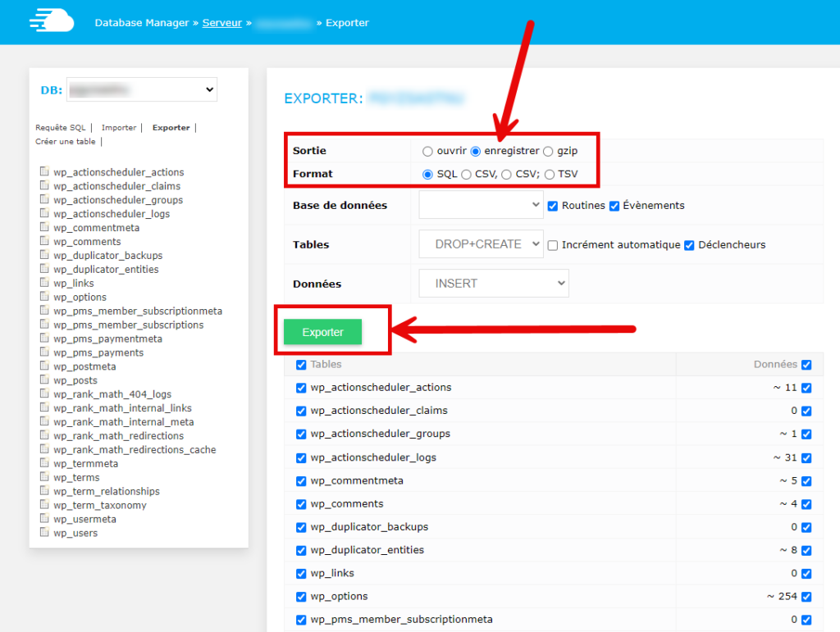840x632 pixels.
Task: Click the table icon beside wp_posts in sidebar
Action: coord(44,380)
